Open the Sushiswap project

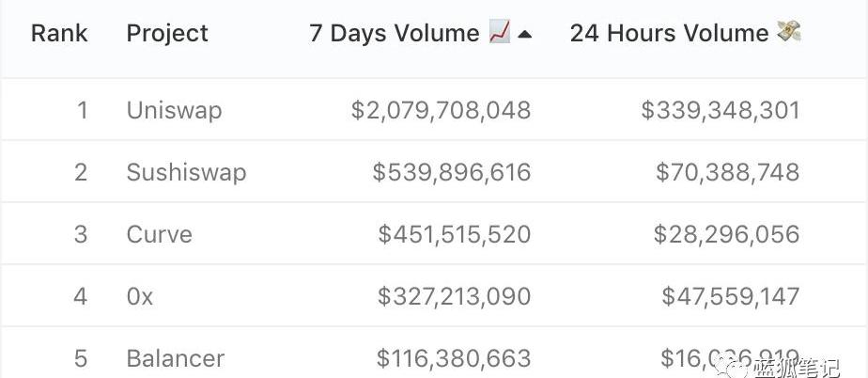tap(186, 172)
